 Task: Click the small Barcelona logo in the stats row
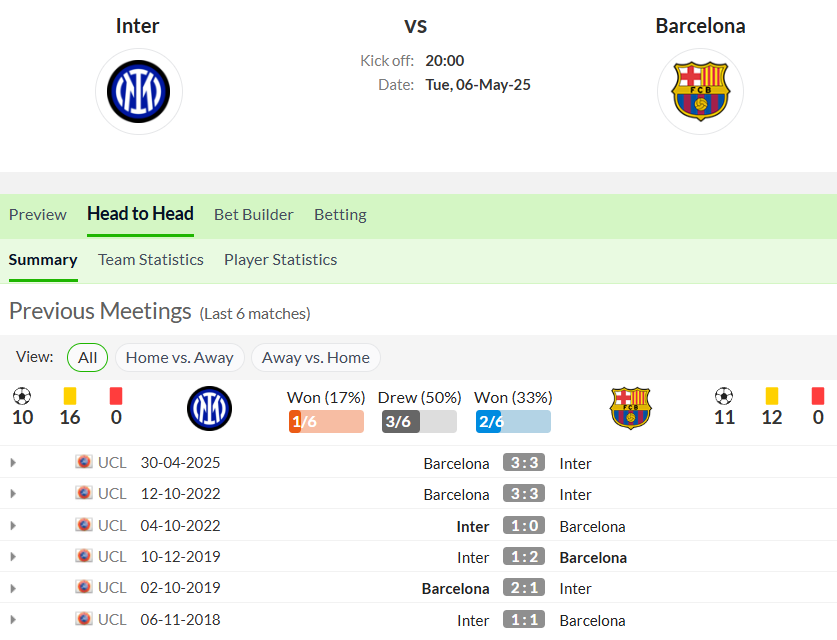(630, 408)
